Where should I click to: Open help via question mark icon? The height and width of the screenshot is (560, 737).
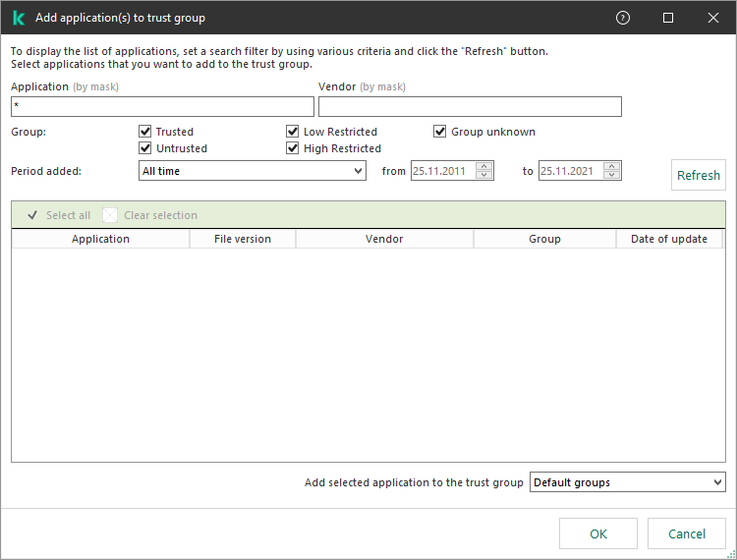pos(622,18)
